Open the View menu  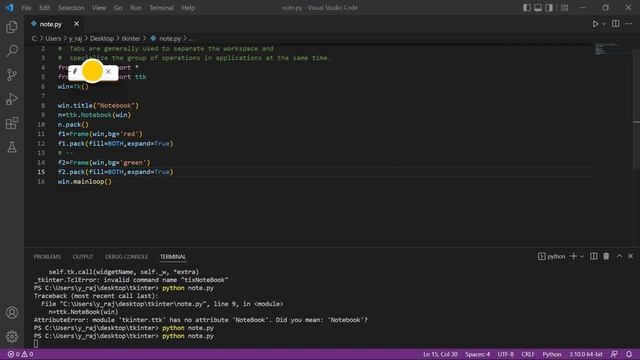99,8
